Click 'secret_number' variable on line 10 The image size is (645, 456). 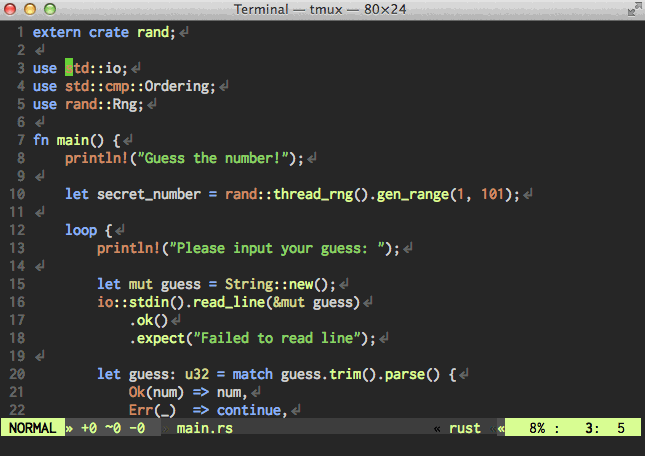[149, 194]
